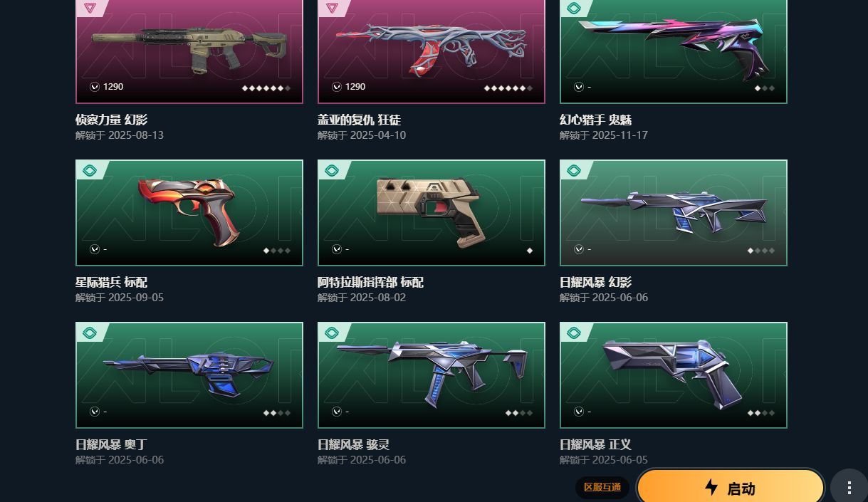868x502 pixels.
Task: Click the pink tier icon on 盖亚的复仇 狂徒
Action: 332,8
